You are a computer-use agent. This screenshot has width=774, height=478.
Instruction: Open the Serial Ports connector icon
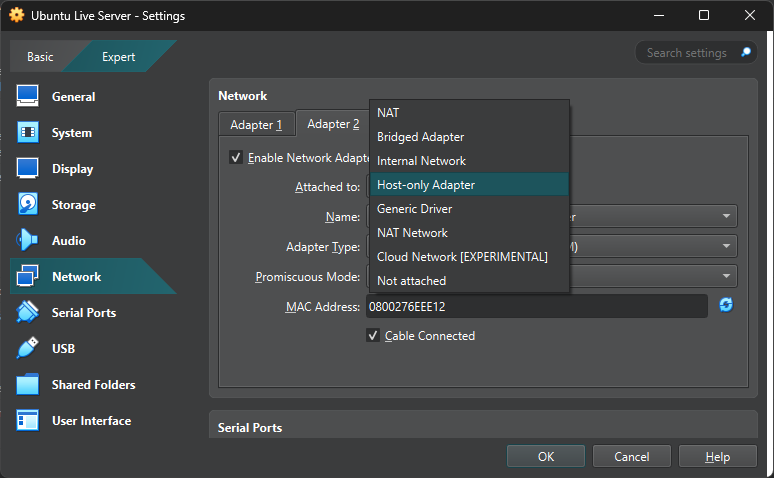point(28,312)
